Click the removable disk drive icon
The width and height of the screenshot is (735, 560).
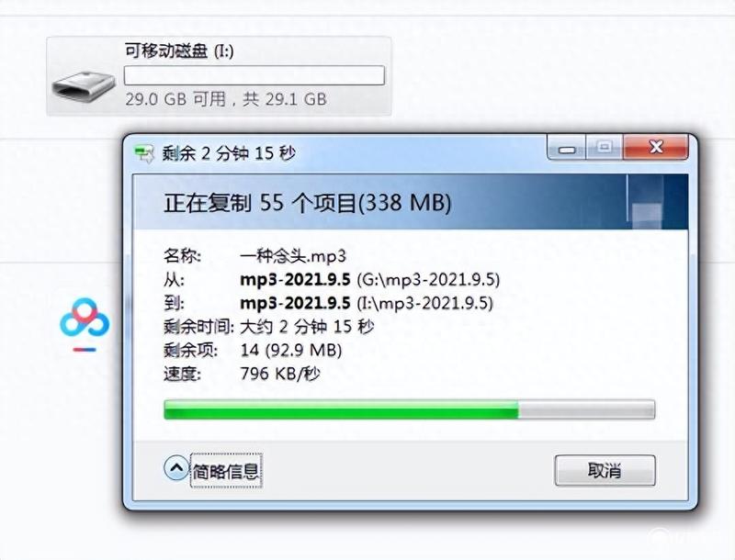(84, 85)
